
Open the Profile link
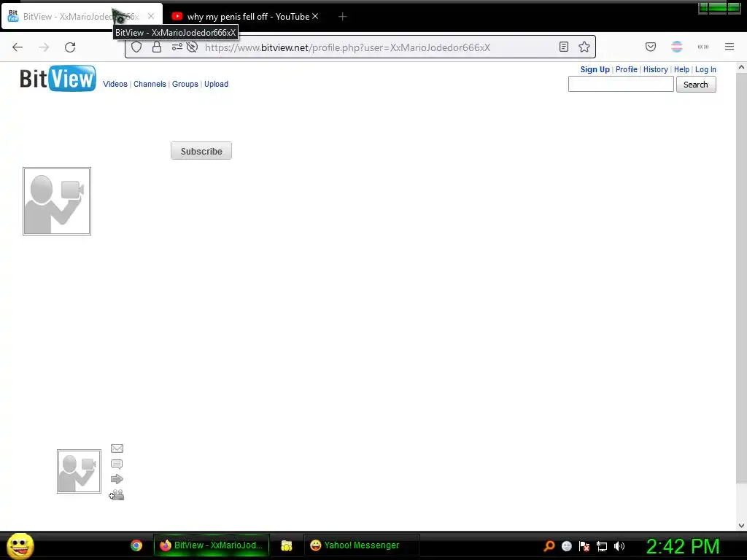click(x=626, y=69)
